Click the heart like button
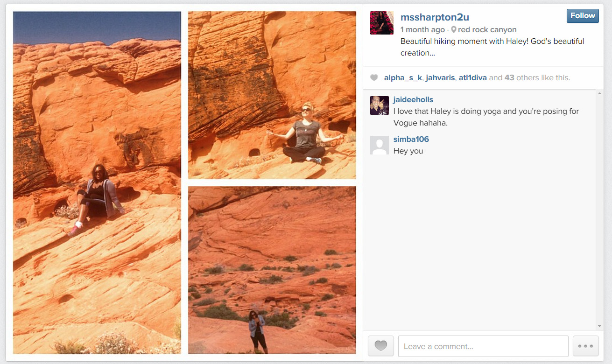Viewport: 612px width, 364px height. coord(381,346)
